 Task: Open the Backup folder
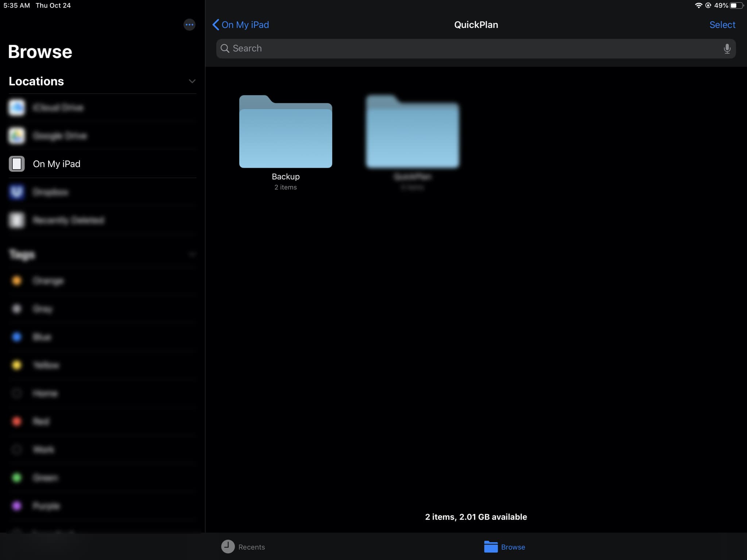pyautogui.click(x=285, y=132)
